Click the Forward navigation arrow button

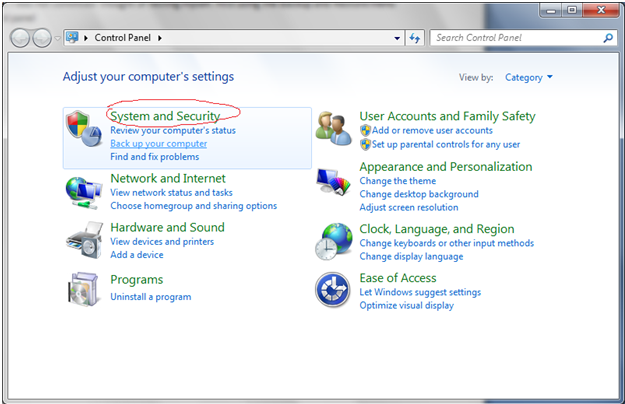click(42, 38)
